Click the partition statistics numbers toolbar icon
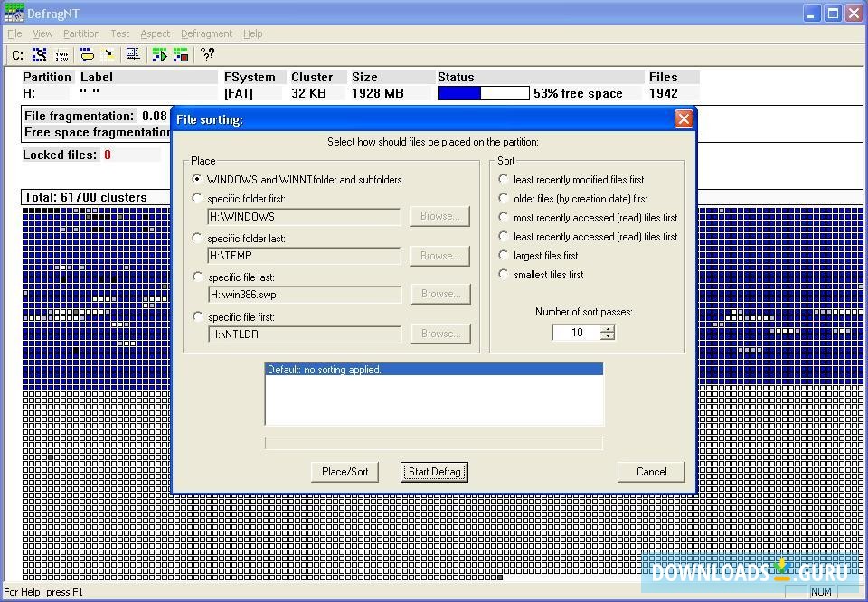Viewport: 868px width, 602px height. coord(61,55)
